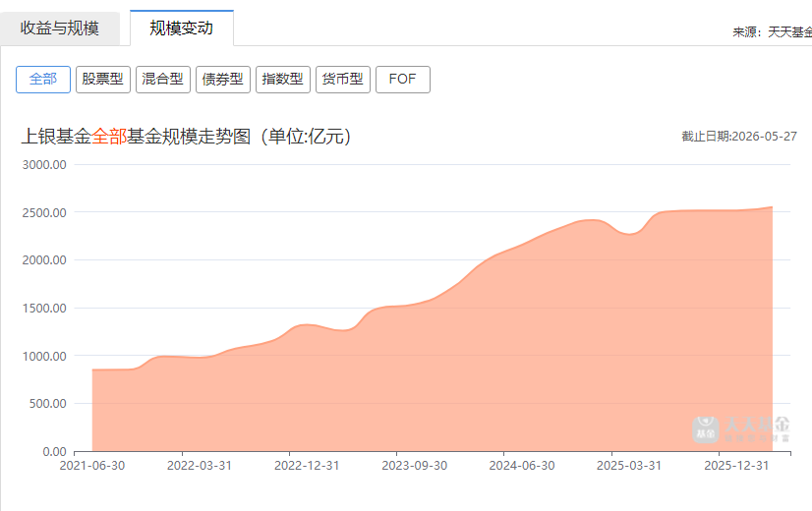The image size is (812, 511).
Task: Click the 1000.00 y-axis label
Action: coord(44,356)
